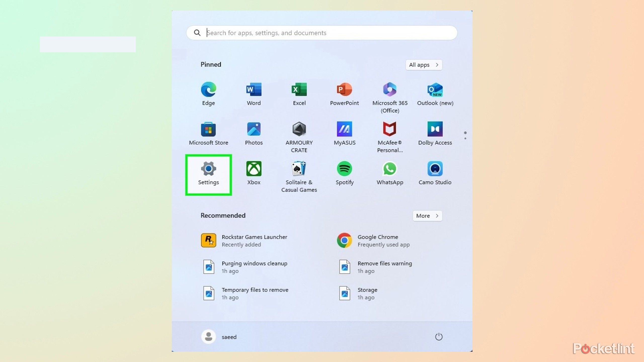Open the Microsoft Store app

(208, 133)
